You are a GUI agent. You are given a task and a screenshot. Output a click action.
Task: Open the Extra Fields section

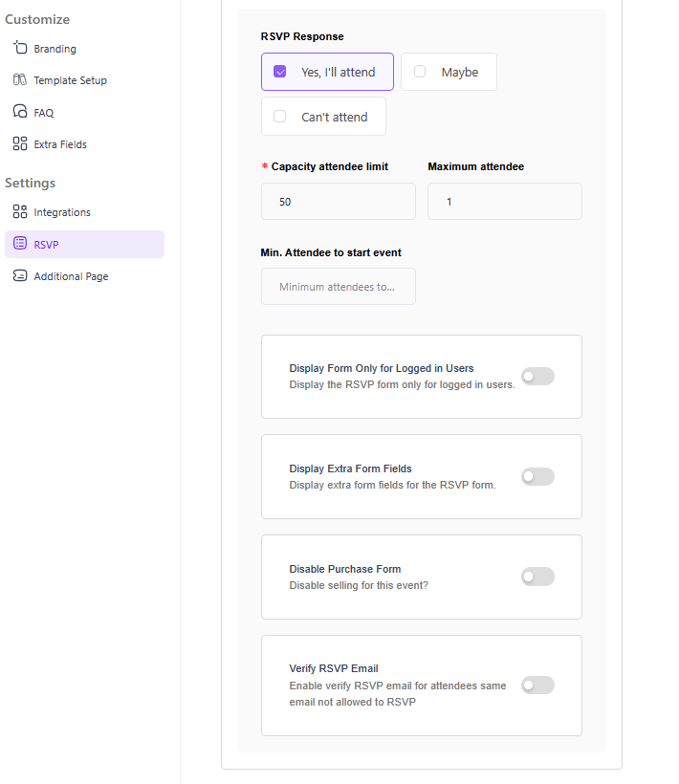60,144
